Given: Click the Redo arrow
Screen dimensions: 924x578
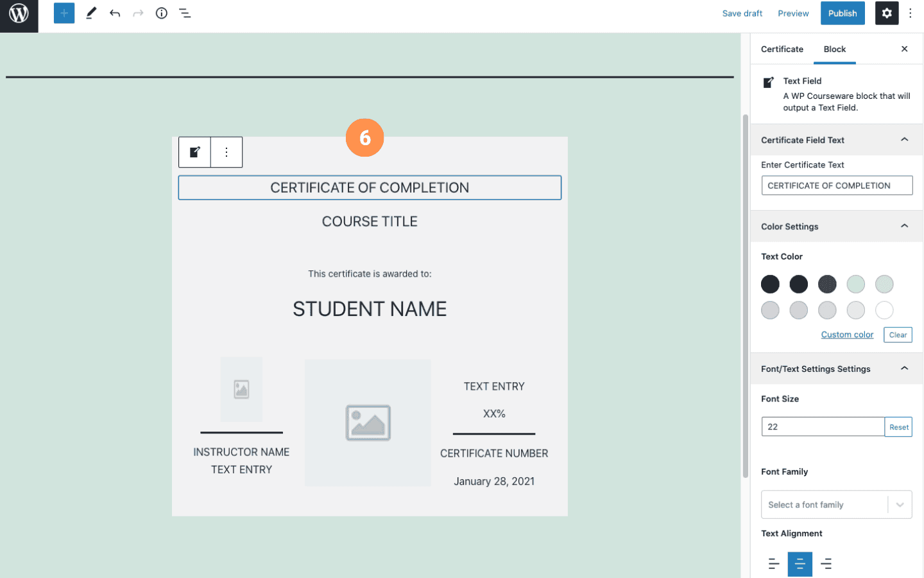Looking at the screenshot, I should (138, 13).
